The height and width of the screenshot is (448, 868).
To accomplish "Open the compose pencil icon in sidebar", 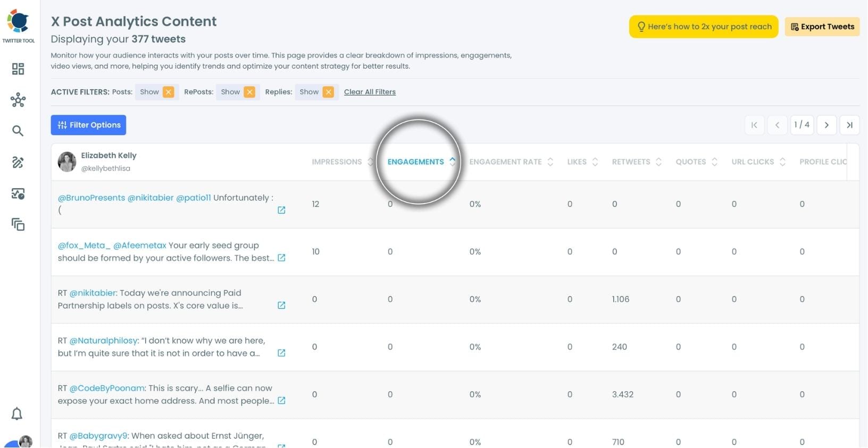I will coord(18,162).
